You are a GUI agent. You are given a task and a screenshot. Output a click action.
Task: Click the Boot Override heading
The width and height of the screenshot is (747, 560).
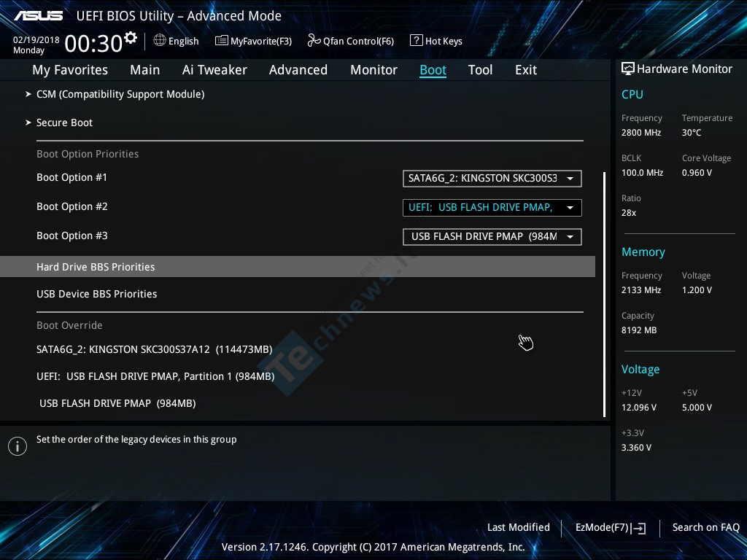pos(69,325)
